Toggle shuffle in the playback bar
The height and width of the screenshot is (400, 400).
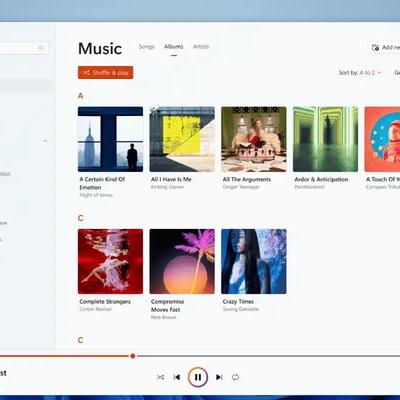[160, 377]
